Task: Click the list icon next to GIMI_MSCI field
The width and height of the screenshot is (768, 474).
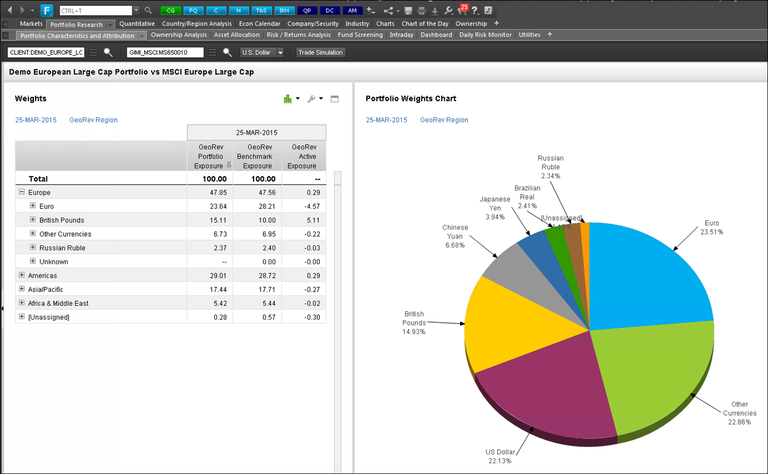Action: pos(212,52)
